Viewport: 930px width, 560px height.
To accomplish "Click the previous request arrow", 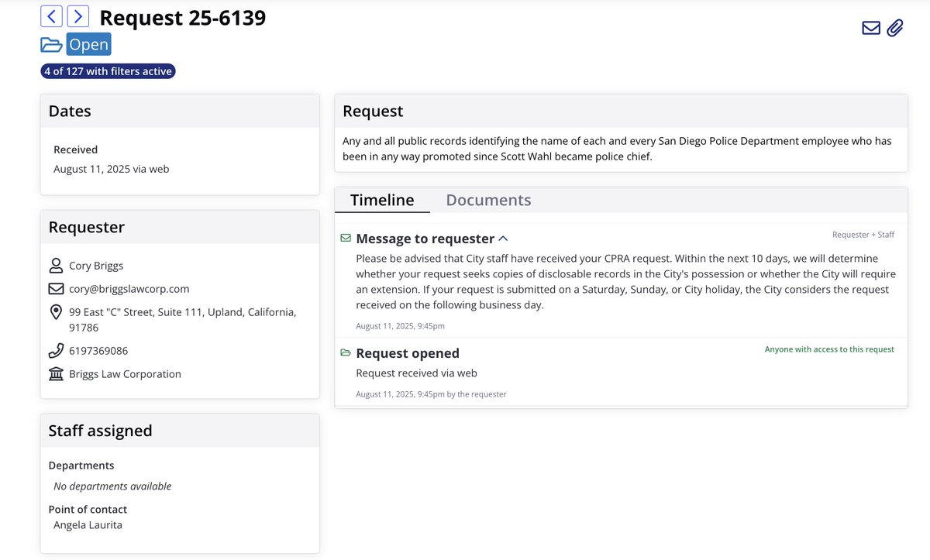I will coord(50,15).
